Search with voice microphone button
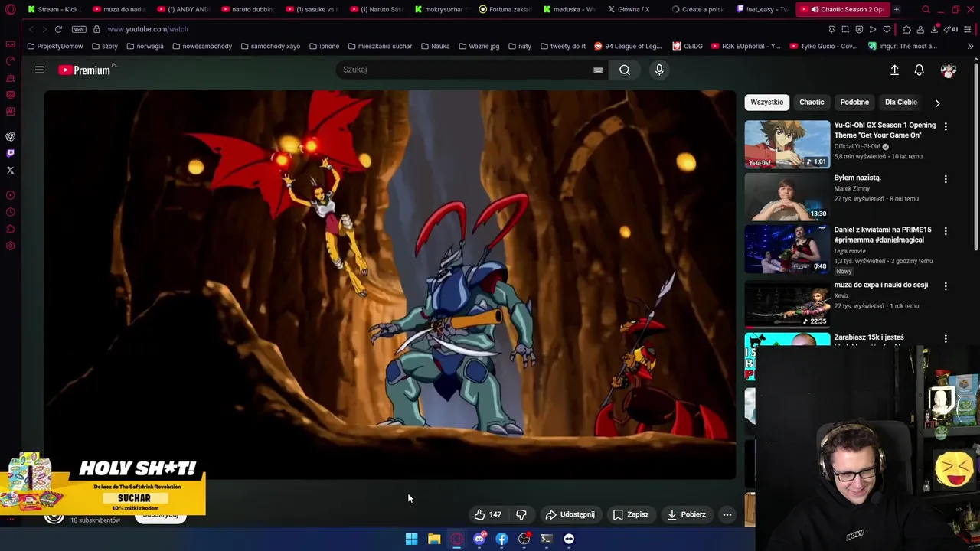The image size is (980, 551). 659,70
